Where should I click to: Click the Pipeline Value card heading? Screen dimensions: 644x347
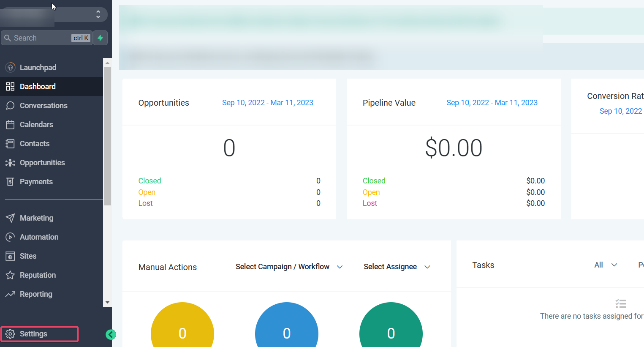click(389, 103)
